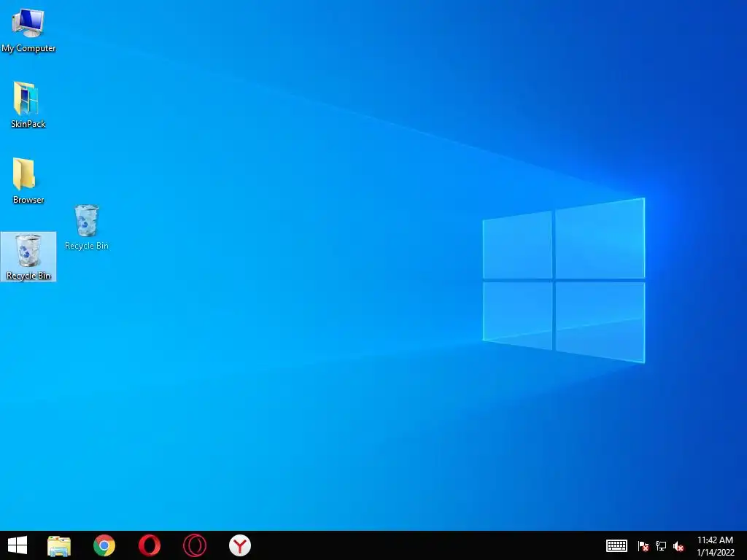Open the outlined Opera GX icon

[x=194, y=545]
